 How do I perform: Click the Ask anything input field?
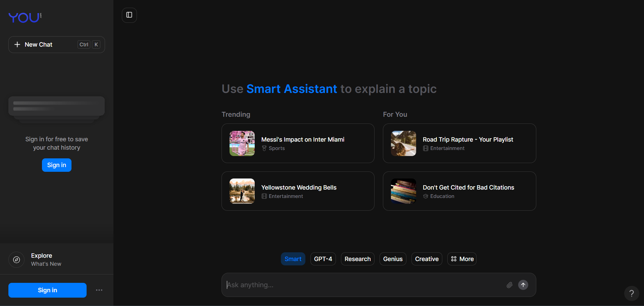pyautogui.click(x=336, y=285)
